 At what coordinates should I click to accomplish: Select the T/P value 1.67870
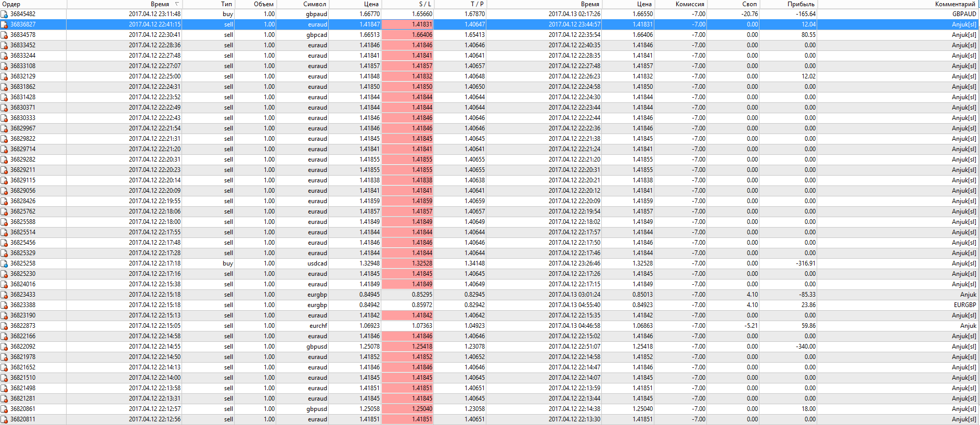(474, 14)
